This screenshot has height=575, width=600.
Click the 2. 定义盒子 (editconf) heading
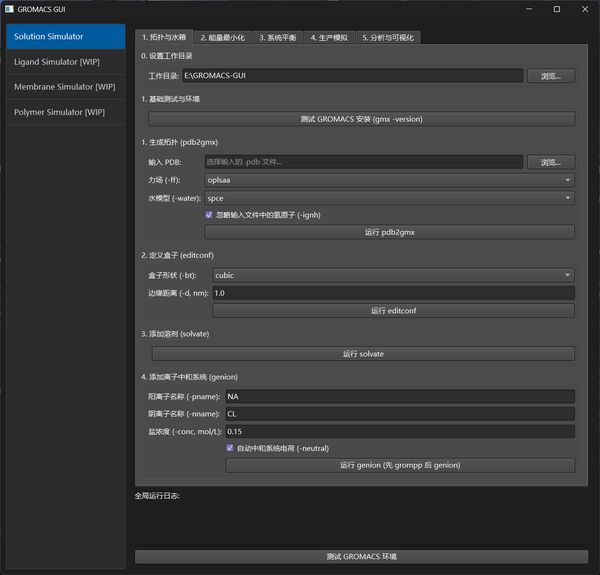point(177,255)
